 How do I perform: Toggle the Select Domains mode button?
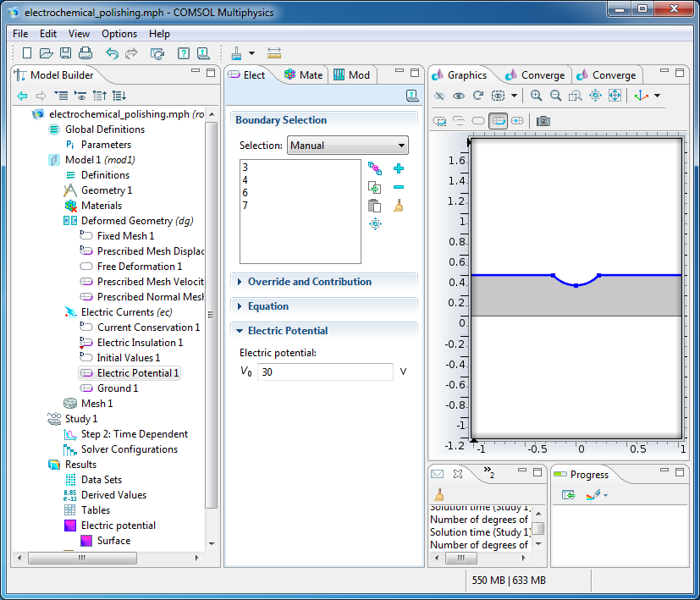click(x=478, y=121)
